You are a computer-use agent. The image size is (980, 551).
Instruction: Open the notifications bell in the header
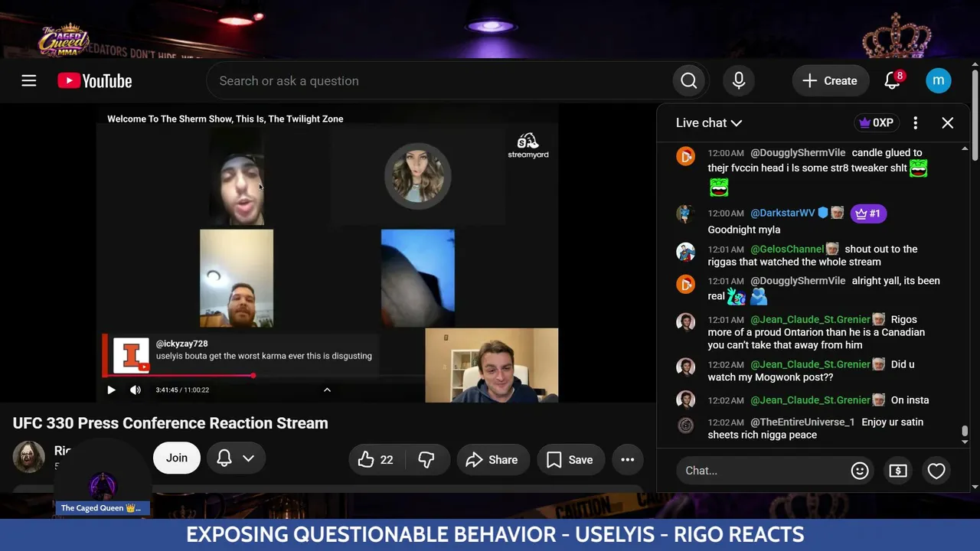coord(893,80)
